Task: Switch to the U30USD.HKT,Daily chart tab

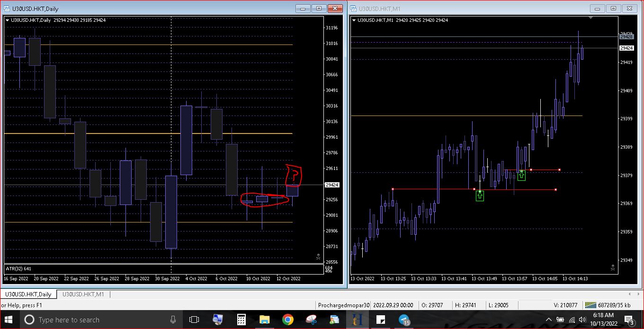Action: point(28,294)
